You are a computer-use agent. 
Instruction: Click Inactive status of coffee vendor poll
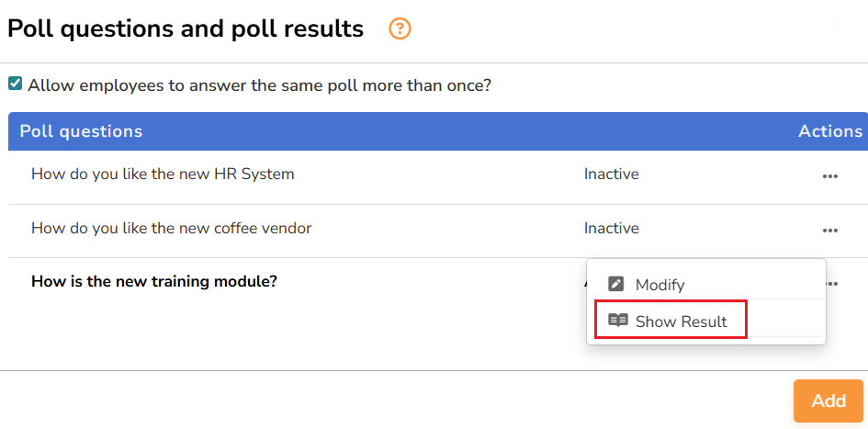(611, 228)
